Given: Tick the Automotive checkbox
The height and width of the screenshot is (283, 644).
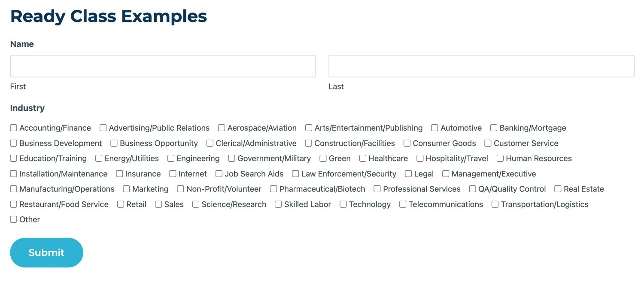Looking at the screenshot, I should click(x=434, y=128).
